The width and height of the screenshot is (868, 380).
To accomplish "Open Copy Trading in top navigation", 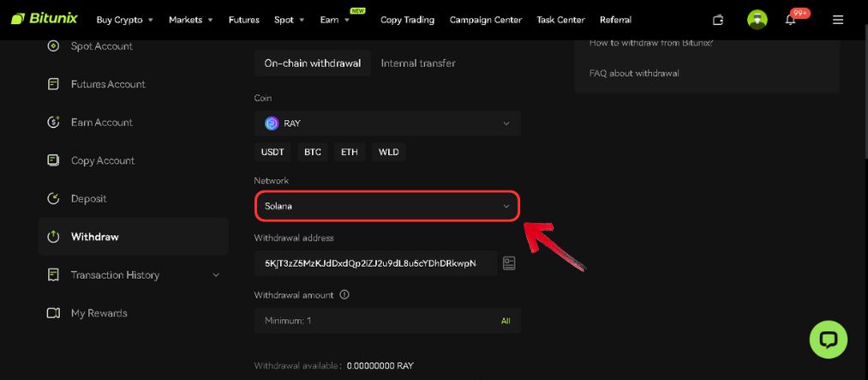I will (x=407, y=20).
